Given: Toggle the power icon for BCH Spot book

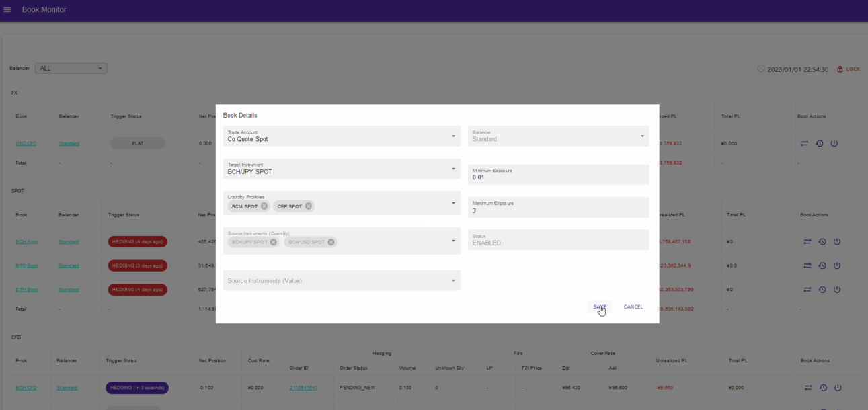Looking at the screenshot, I should 837,242.
